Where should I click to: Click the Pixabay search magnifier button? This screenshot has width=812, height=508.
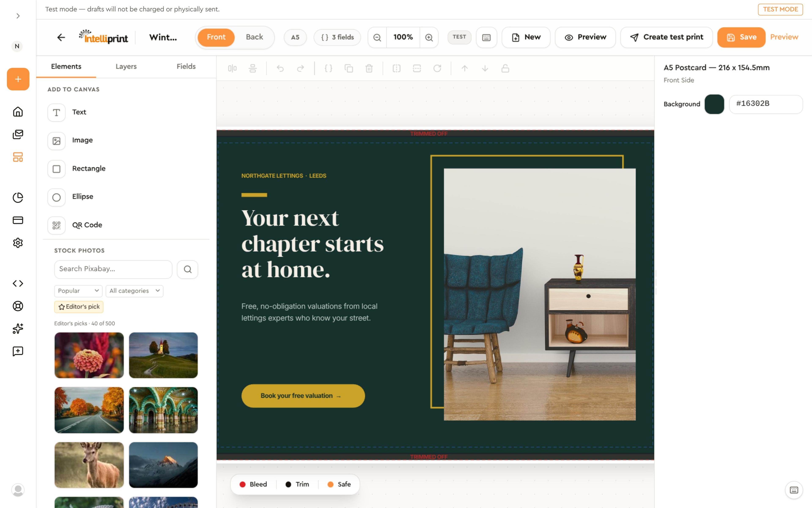[188, 269]
